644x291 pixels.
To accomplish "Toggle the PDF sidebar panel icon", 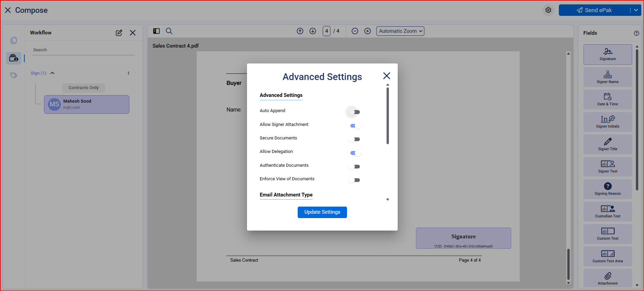I will [x=156, y=31].
